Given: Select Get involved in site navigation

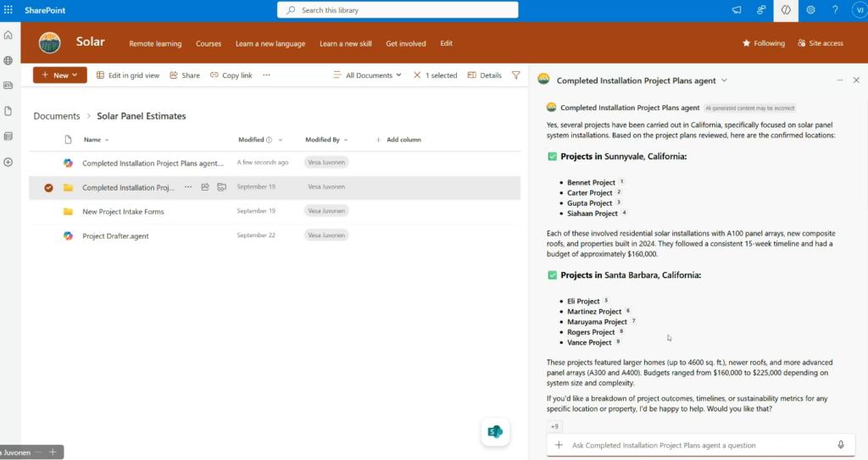Looking at the screenshot, I should point(405,43).
